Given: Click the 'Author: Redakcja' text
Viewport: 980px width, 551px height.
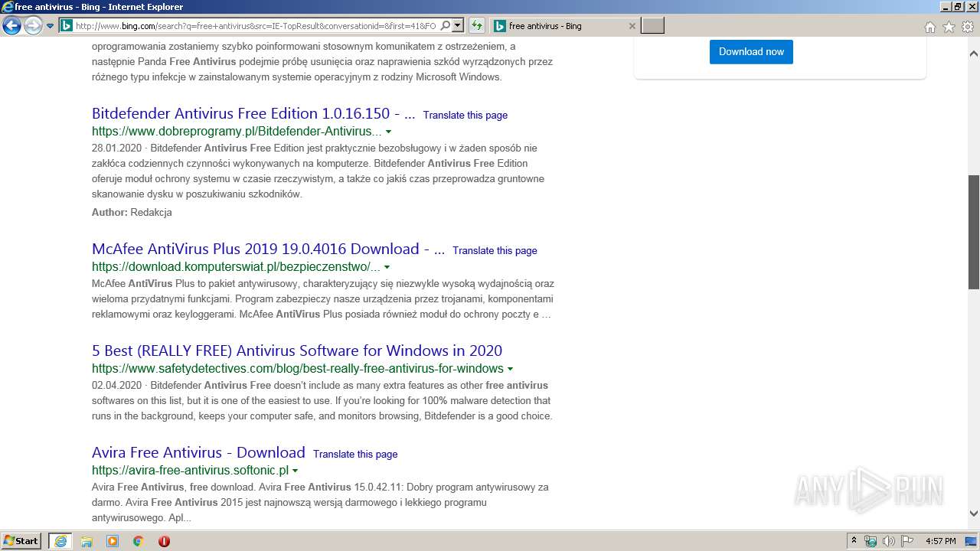Looking at the screenshot, I should click(x=132, y=212).
